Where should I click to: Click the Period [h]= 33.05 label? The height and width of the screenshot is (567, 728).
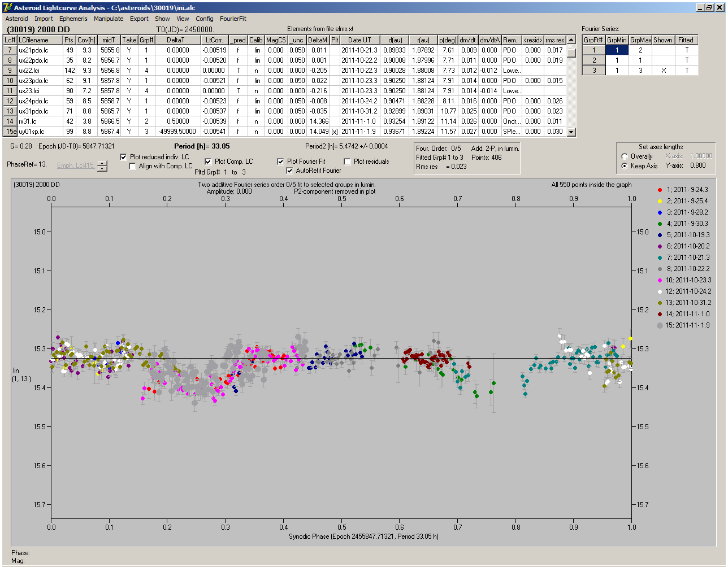click(x=202, y=146)
